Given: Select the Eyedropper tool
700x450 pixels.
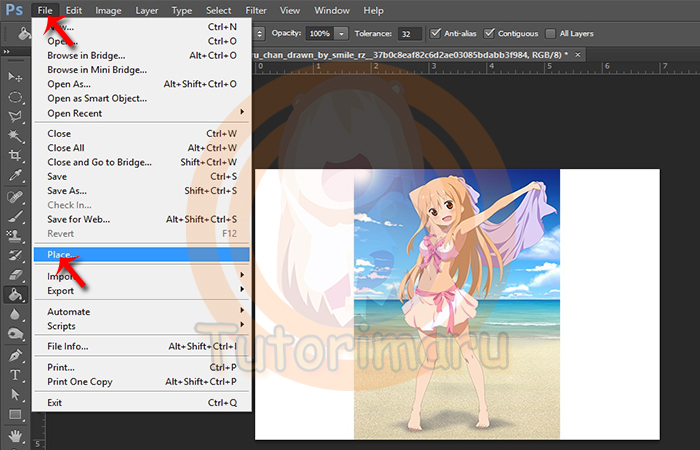Looking at the screenshot, I should (15, 175).
